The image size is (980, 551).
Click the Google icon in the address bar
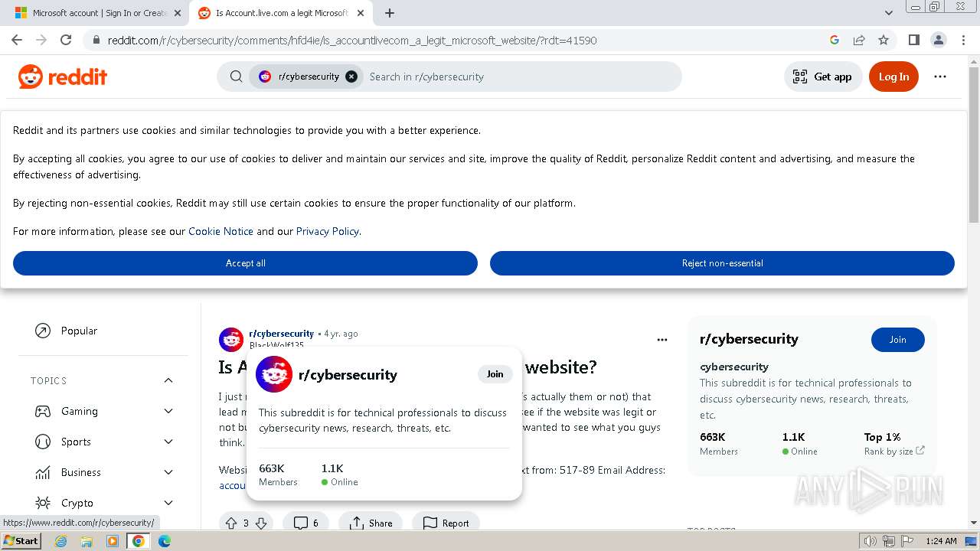coord(835,40)
